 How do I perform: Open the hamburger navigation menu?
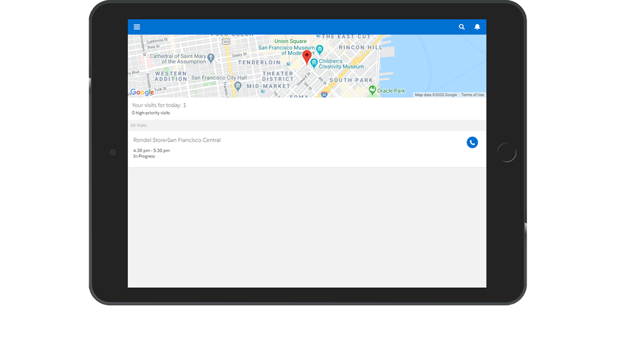pos(137,27)
